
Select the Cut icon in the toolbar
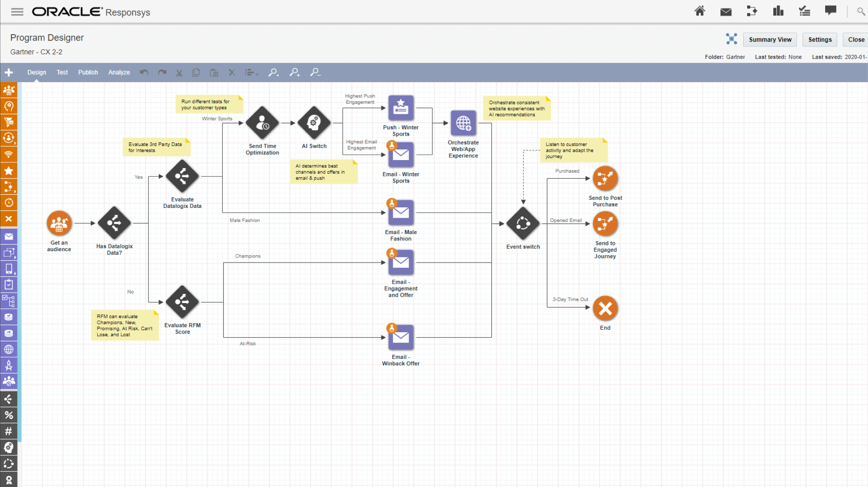(179, 72)
